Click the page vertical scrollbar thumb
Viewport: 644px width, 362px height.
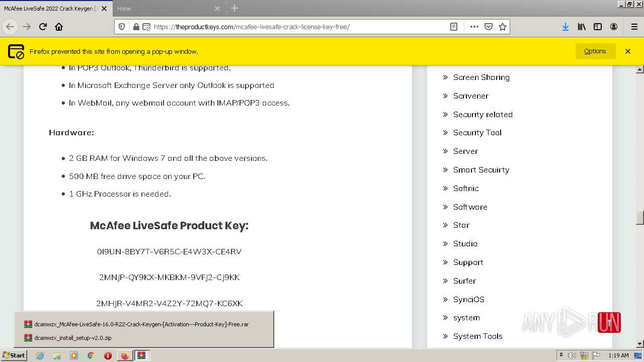640,218
